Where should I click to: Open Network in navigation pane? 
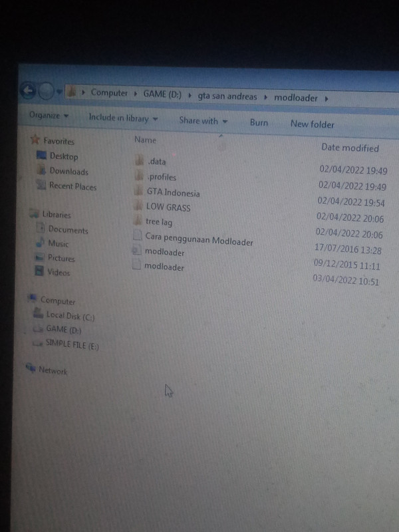pos(53,370)
